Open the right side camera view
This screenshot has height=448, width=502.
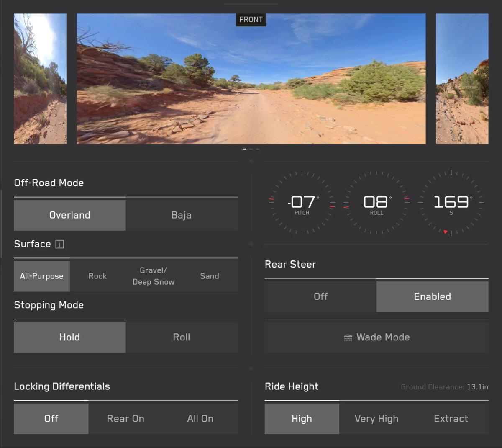click(462, 79)
